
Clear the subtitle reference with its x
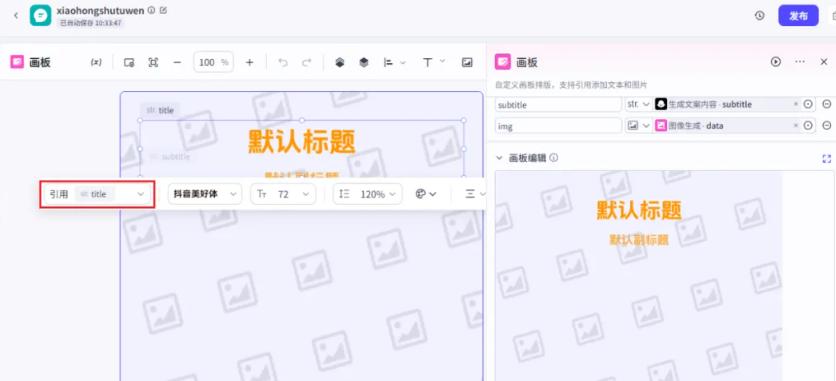click(796, 104)
